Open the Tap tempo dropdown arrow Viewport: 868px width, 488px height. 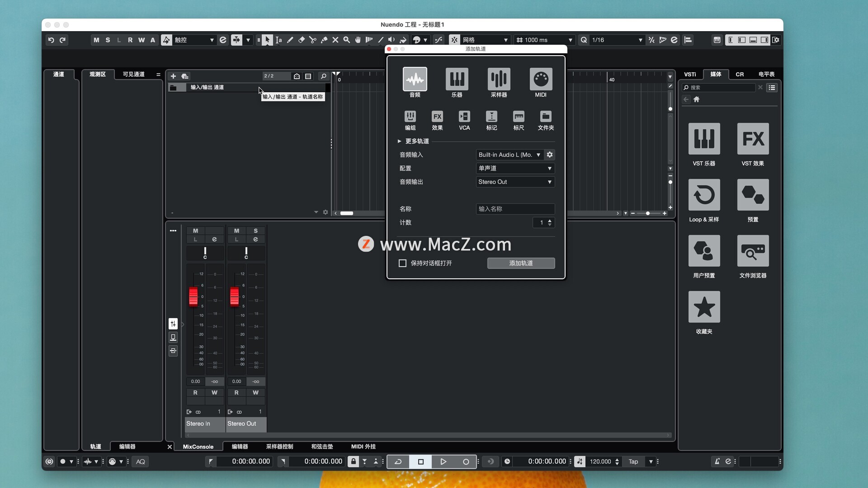[x=651, y=461]
